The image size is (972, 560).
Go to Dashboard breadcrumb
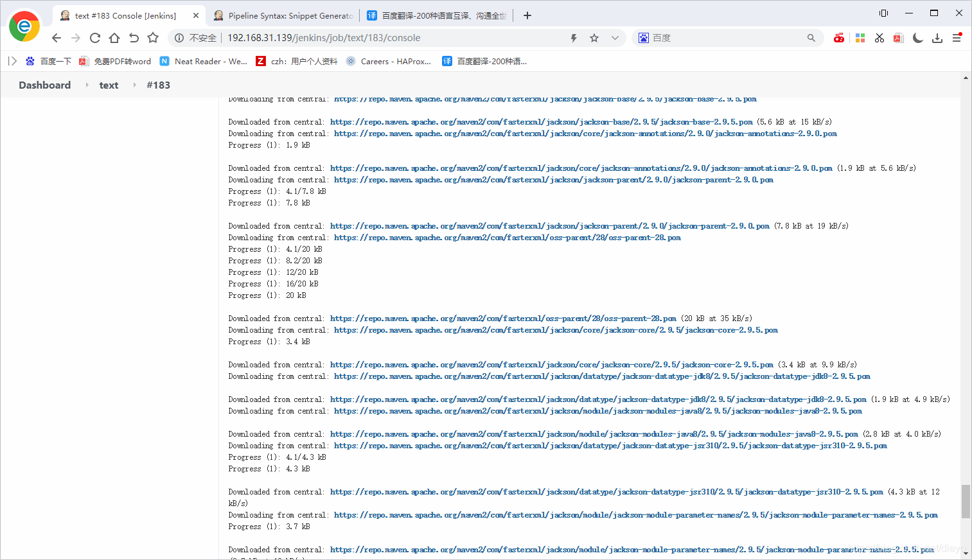click(45, 85)
